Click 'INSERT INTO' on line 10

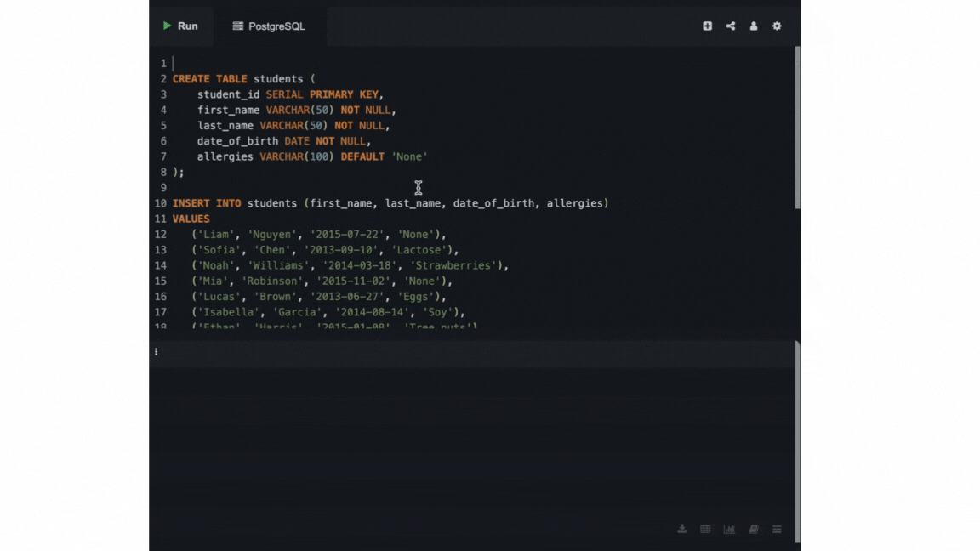coord(206,204)
